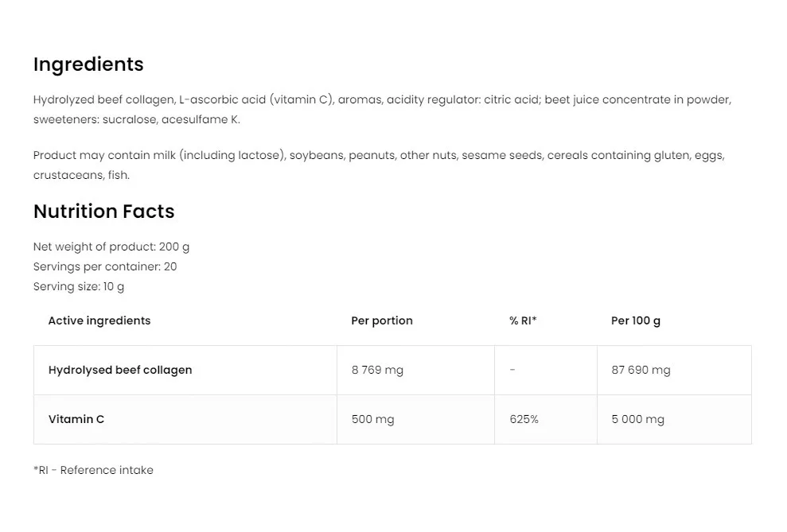Click the Per portion column header
This screenshot has height=532, width=787.
click(382, 320)
